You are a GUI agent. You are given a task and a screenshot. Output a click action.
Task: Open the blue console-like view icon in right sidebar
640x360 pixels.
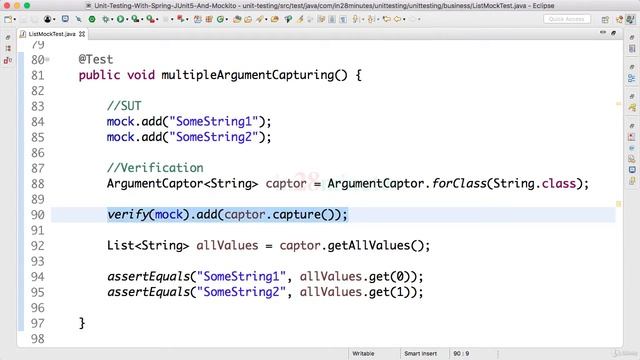(632, 169)
